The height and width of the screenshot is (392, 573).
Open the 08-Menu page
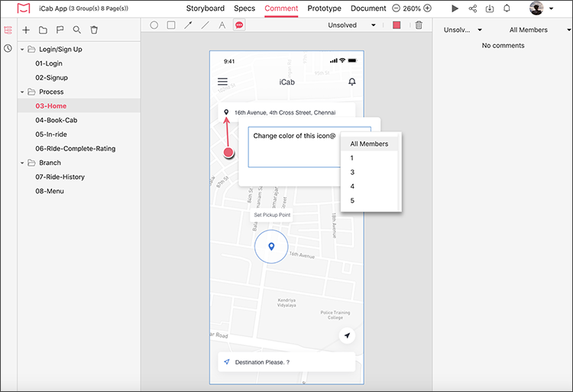click(x=50, y=191)
